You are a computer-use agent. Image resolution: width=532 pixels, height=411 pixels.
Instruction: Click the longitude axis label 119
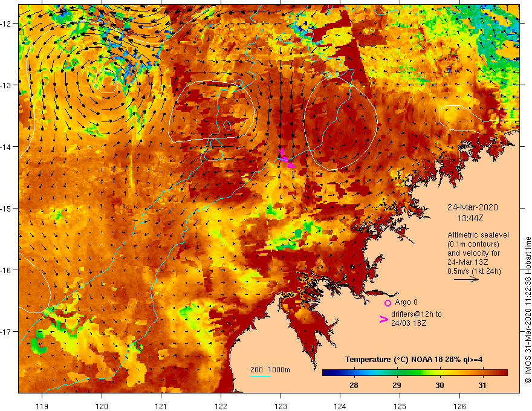[42, 406]
